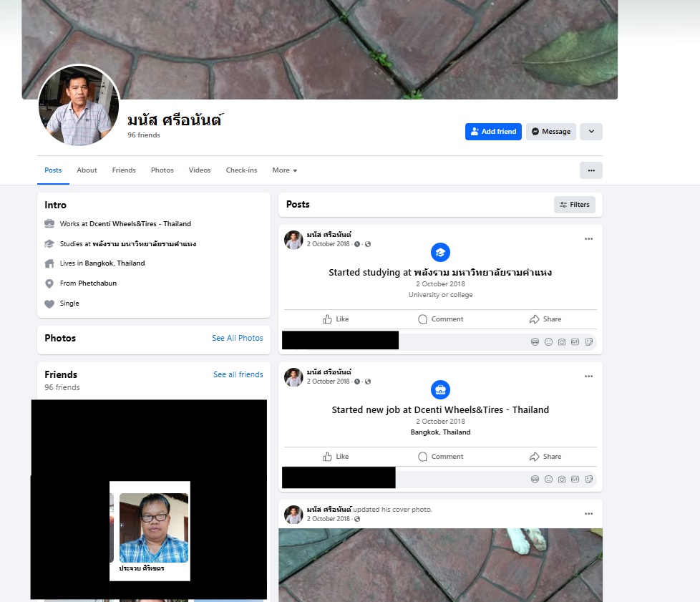Click the profile three-dot options button beside the tabs
The height and width of the screenshot is (602, 700).
(x=590, y=170)
